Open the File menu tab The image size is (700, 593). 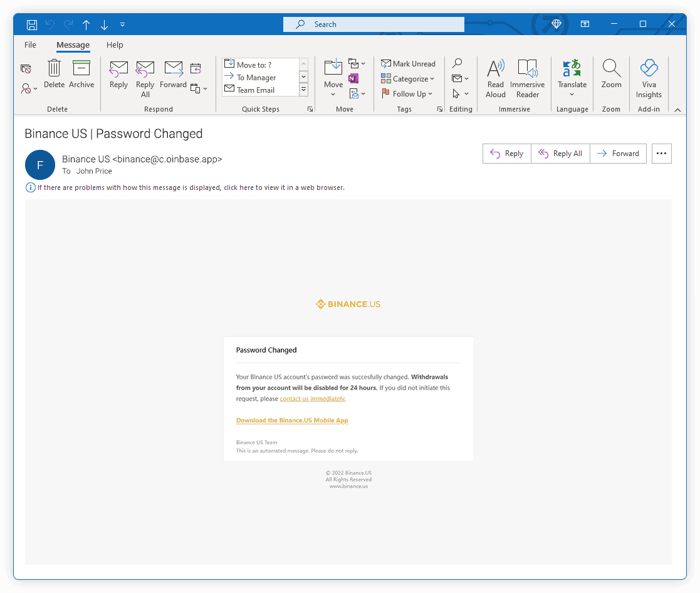coord(30,45)
